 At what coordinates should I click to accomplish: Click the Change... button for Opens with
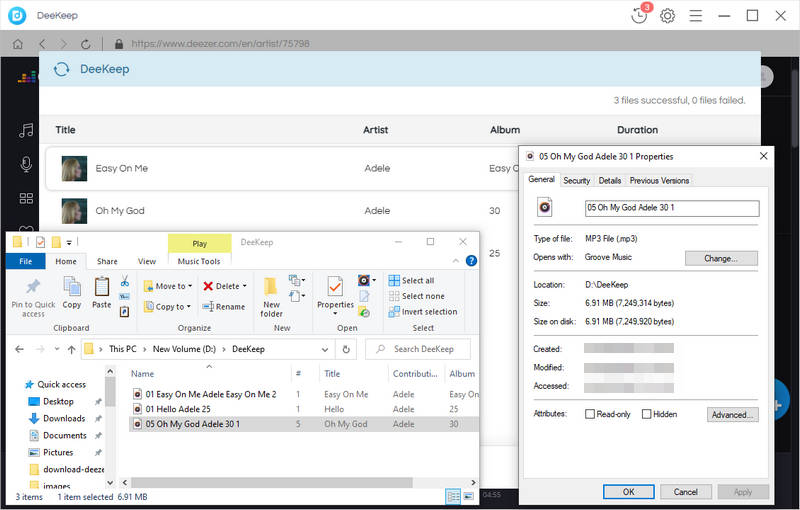pyautogui.click(x=721, y=258)
